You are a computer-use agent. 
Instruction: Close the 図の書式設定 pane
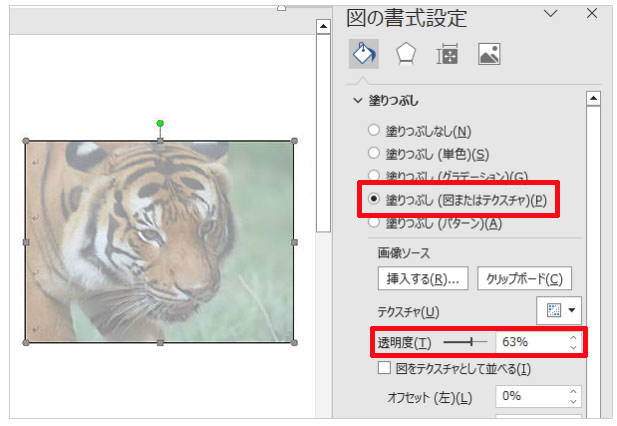[x=592, y=14]
